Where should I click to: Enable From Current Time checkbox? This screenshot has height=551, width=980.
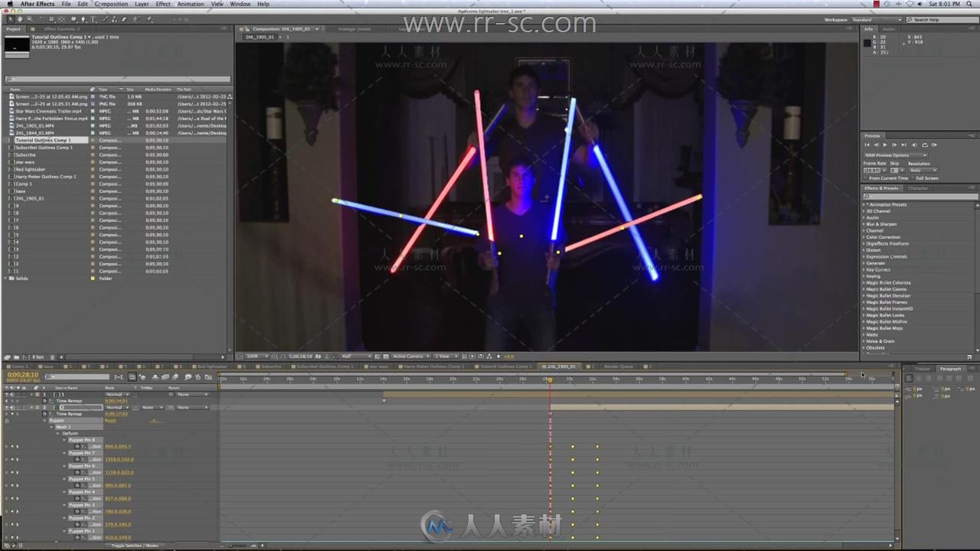coord(865,178)
